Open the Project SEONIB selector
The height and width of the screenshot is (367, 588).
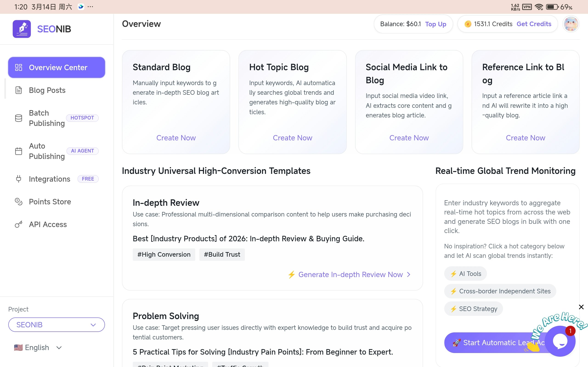(x=56, y=325)
